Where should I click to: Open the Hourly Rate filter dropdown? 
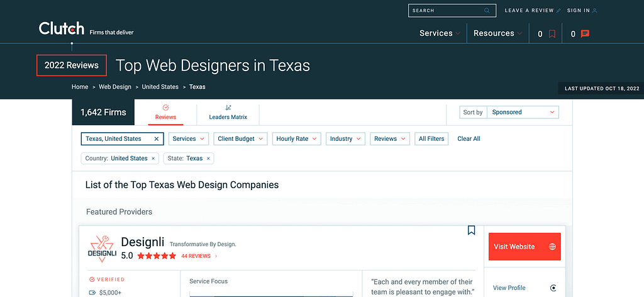coord(297,139)
